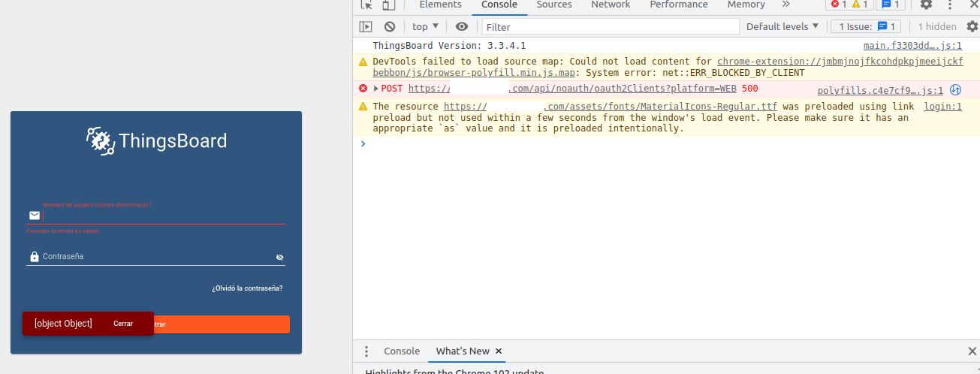Close the bottom DevTools drawer

972,351
